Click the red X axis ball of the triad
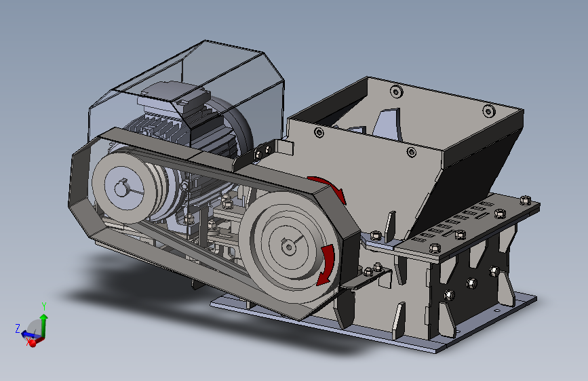588x381 pixels. (x=33, y=343)
